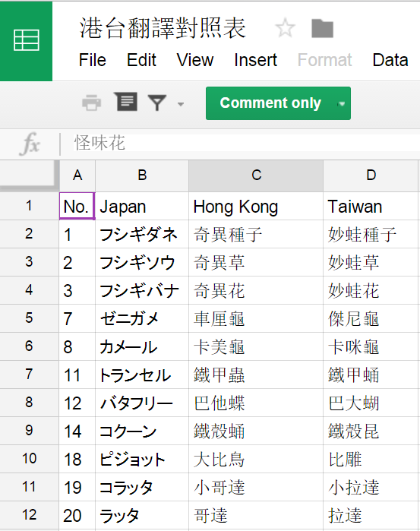
Task: Click cell コラッタ
Action: [x=142, y=487]
